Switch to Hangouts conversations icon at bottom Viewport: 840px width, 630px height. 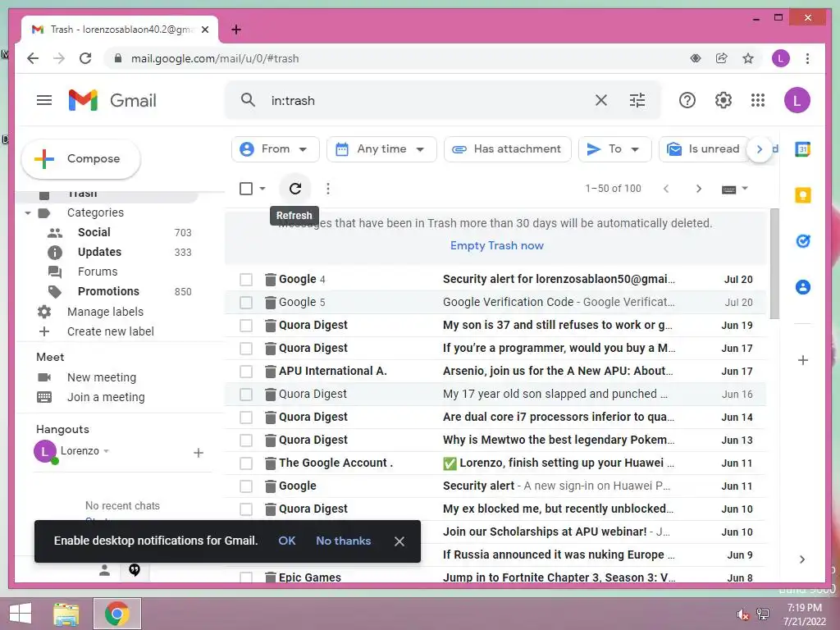(x=135, y=570)
